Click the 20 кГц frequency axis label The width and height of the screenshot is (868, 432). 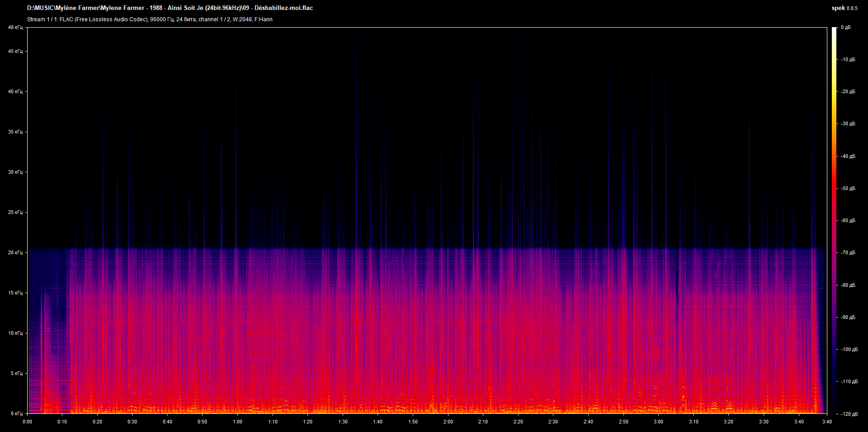coord(15,253)
